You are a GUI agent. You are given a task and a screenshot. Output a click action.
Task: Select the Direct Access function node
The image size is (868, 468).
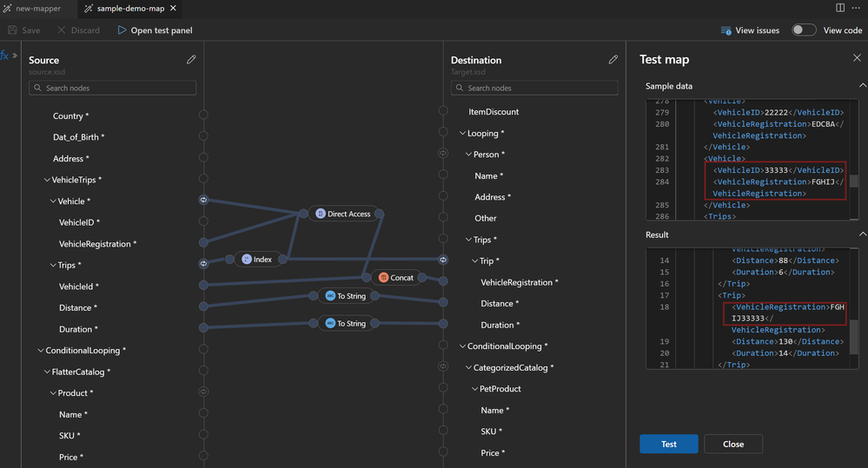343,214
